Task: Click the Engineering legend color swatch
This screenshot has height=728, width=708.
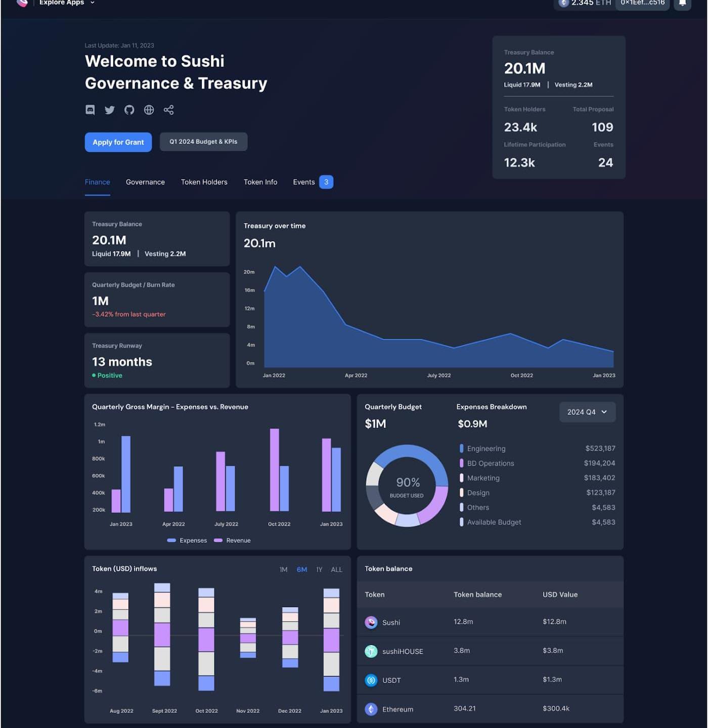Action: click(461, 449)
